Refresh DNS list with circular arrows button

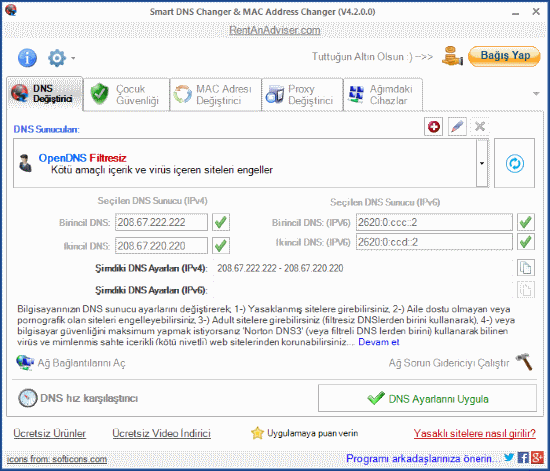point(515,163)
